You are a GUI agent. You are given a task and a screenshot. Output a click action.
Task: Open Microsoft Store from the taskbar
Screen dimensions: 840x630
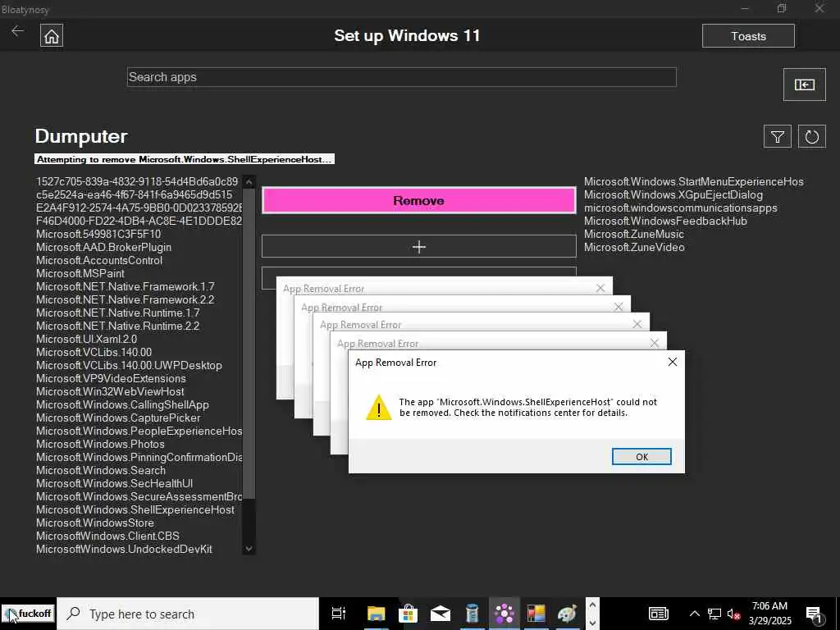click(409, 614)
